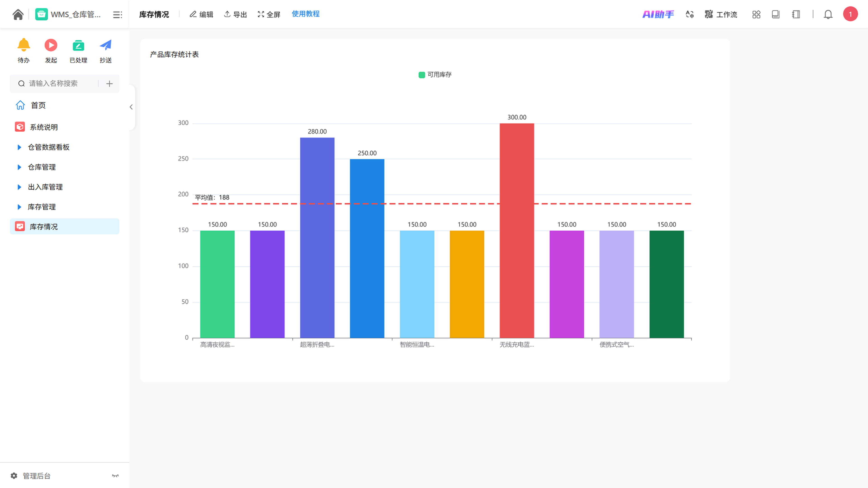Select the 首页 menu item

[38, 105]
